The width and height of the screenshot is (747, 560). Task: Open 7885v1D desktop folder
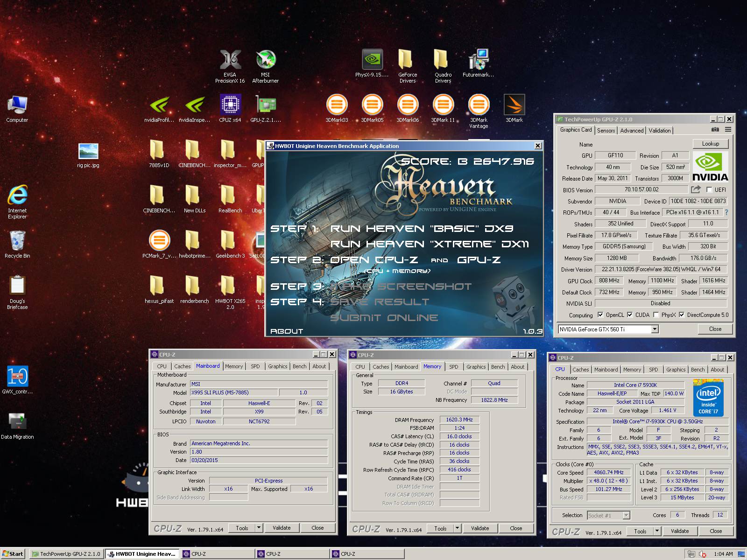point(159,154)
